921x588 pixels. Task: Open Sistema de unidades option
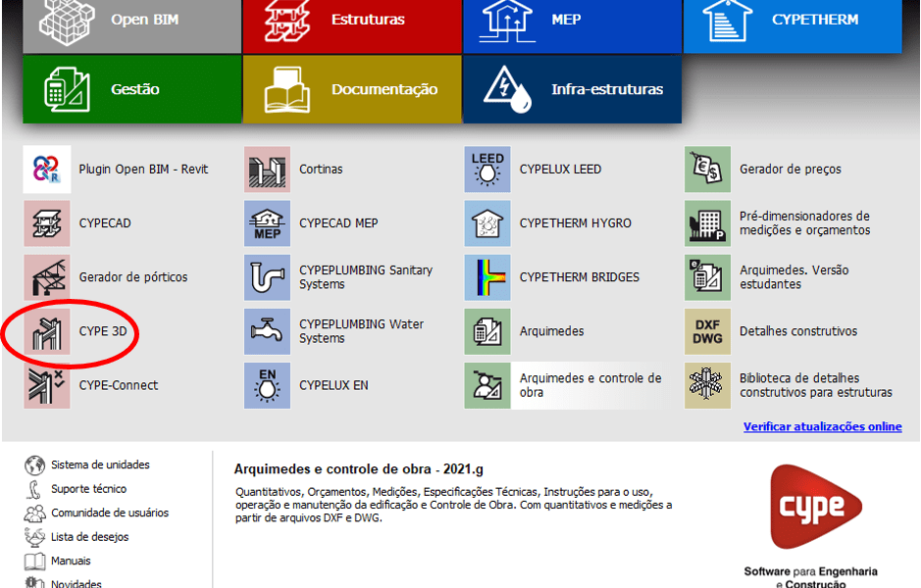click(x=100, y=465)
